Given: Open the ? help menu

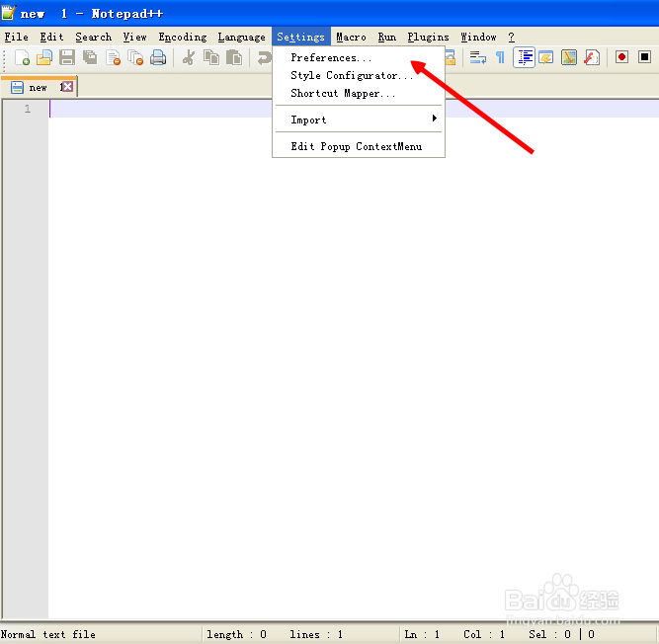Looking at the screenshot, I should [x=511, y=37].
